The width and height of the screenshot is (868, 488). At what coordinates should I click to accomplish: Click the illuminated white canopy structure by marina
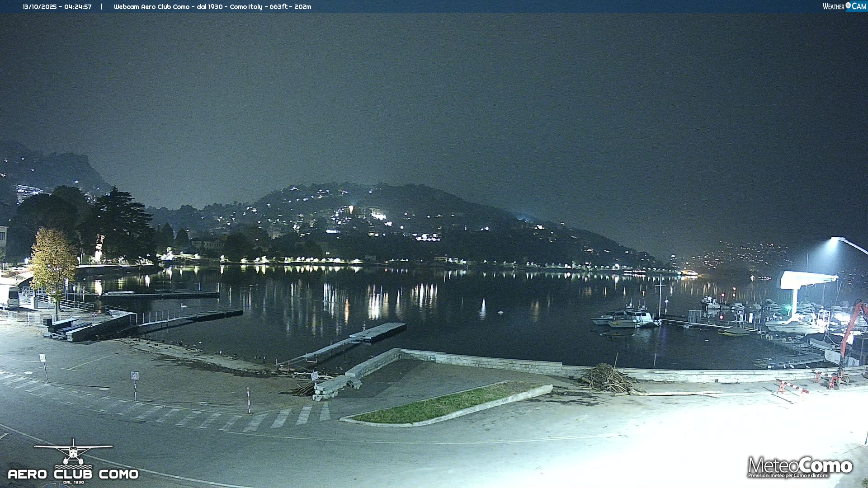pos(807,280)
